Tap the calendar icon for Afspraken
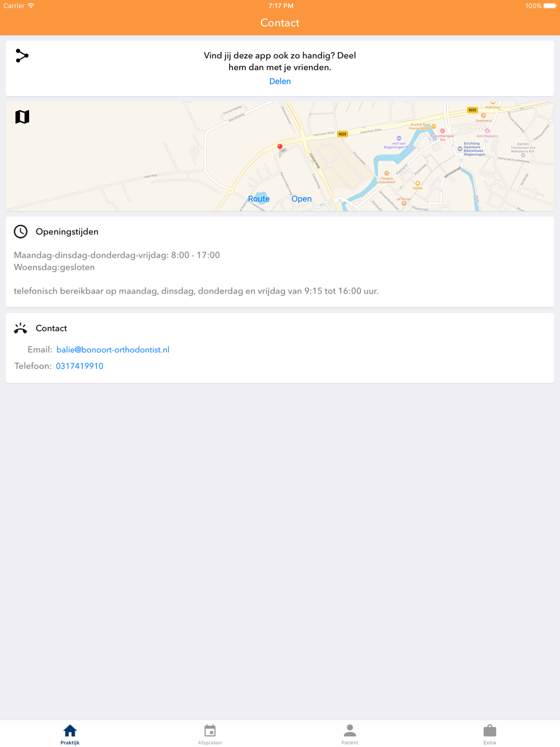 210,731
